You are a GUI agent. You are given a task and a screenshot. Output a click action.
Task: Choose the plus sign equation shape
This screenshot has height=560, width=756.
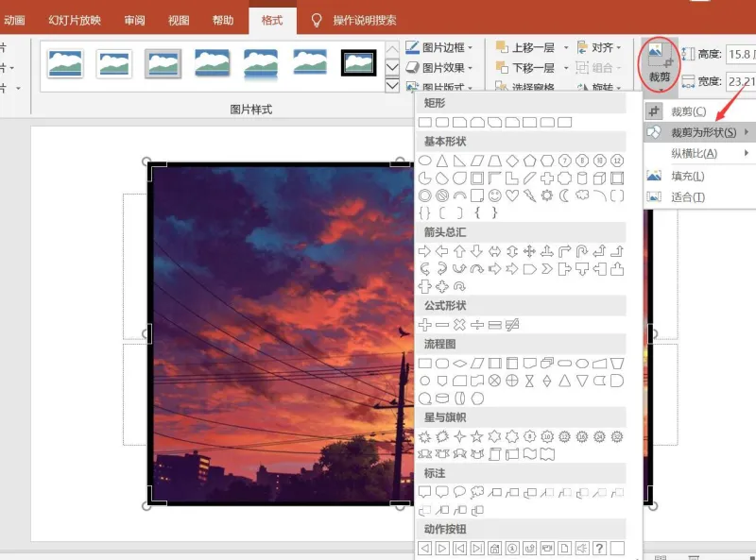point(424,325)
